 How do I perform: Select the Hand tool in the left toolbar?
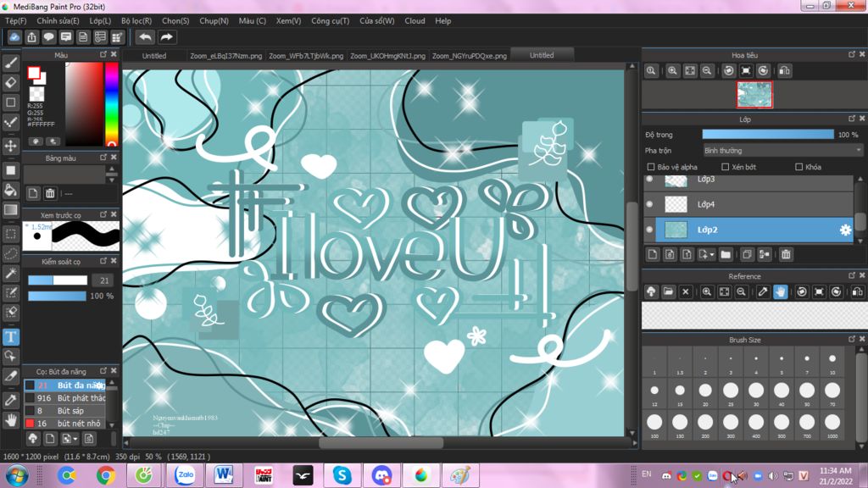[x=10, y=420]
